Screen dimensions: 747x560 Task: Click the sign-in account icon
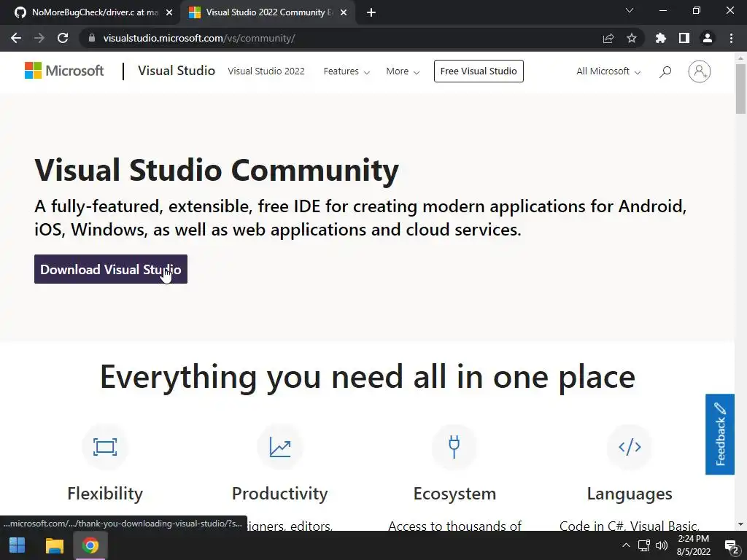[700, 71]
